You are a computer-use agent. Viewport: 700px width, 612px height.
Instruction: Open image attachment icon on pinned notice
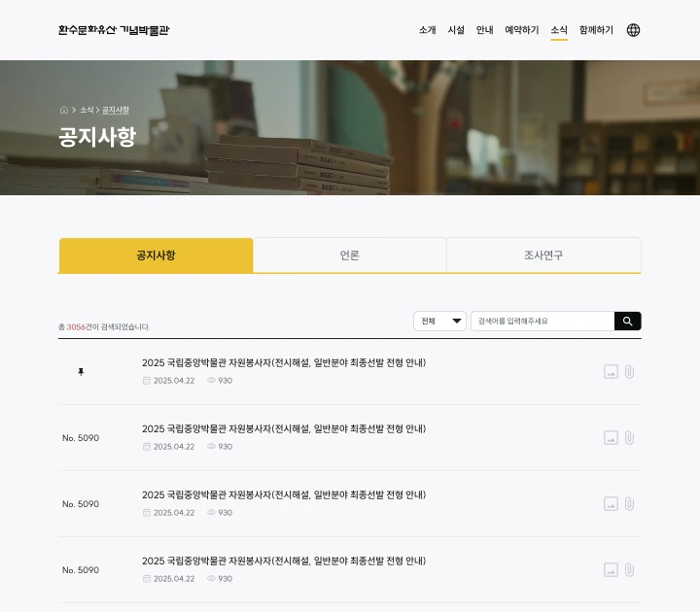tap(611, 371)
